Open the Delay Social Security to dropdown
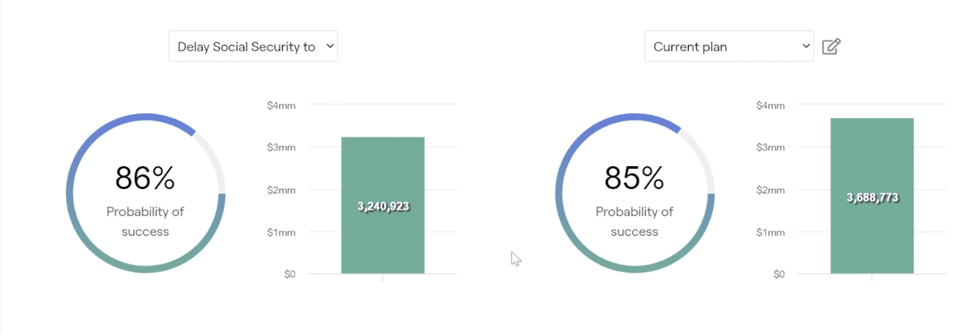Image resolution: width=980 pixels, height=335 pixels. pos(253,46)
